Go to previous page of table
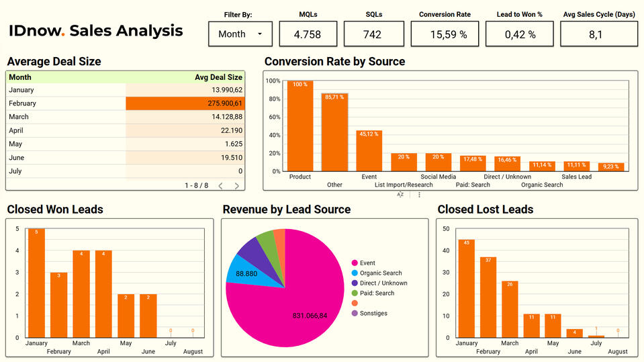The width and height of the screenshot is (644, 362). (x=219, y=185)
